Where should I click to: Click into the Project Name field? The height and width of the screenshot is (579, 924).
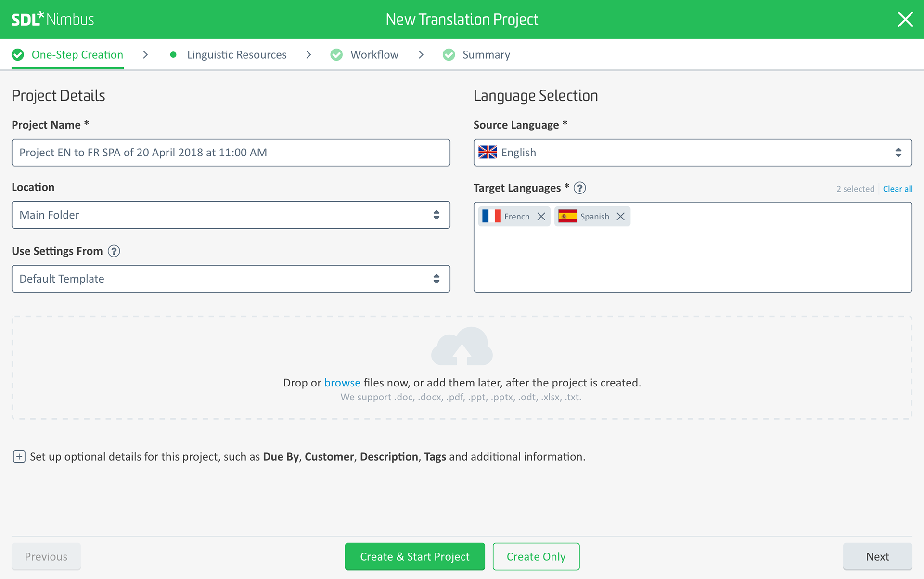coord(231,153)
